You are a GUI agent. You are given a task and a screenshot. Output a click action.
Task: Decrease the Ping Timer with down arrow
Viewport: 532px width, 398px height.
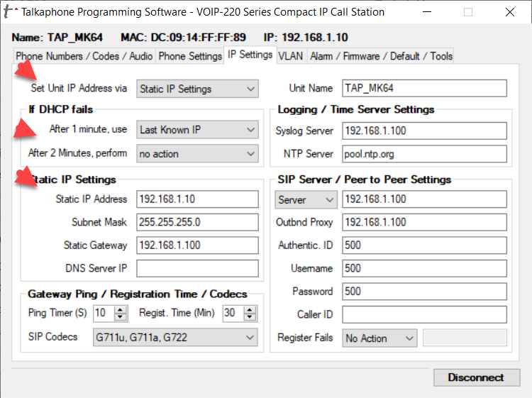tap(121, 317)
